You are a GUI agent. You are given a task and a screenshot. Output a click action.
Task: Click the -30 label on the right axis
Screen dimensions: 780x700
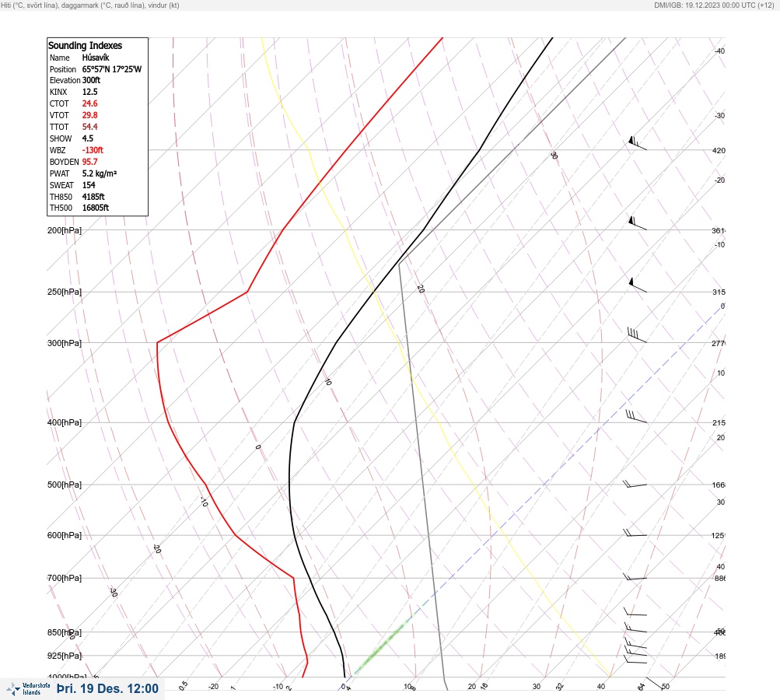720,115
